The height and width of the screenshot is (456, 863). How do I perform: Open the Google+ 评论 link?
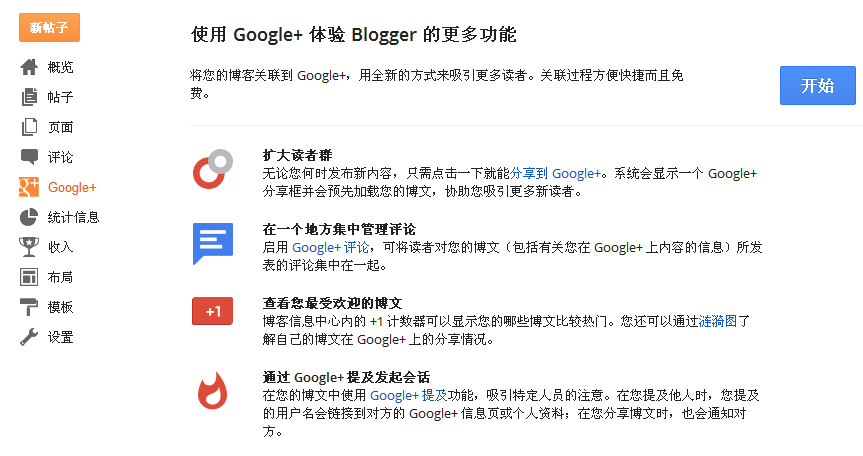coord(330,248)
